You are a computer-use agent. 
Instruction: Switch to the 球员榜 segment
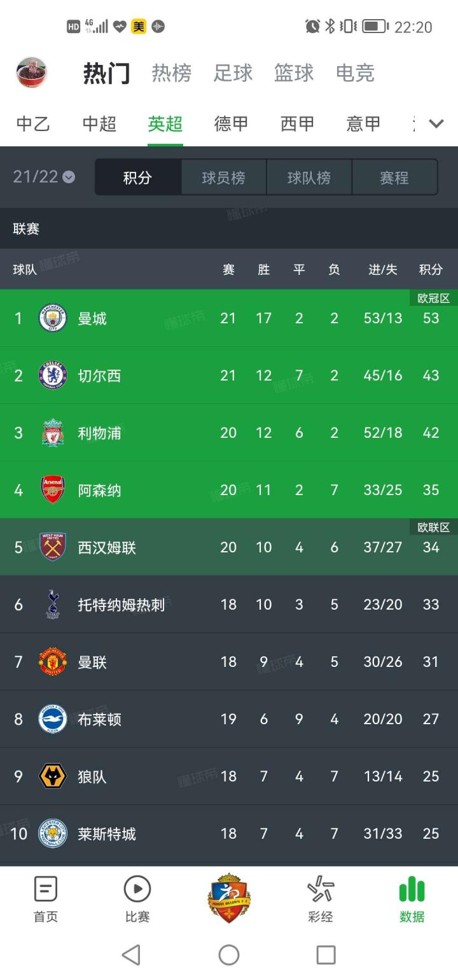point(223,178)
